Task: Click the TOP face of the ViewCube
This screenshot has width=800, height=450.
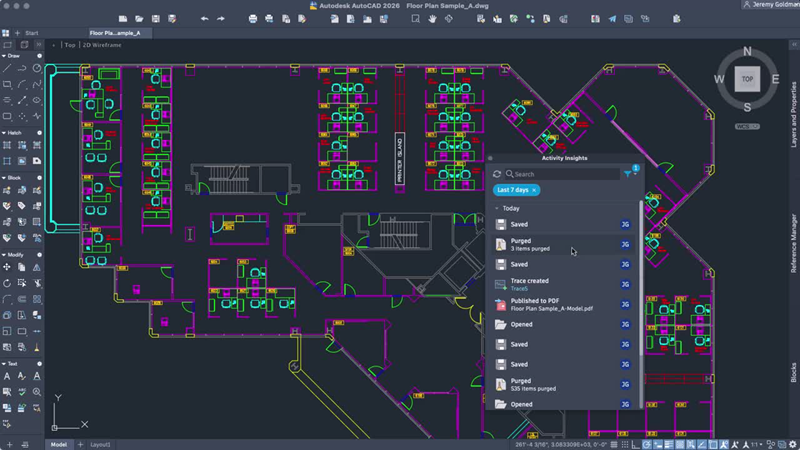Action: coord(747,79)
